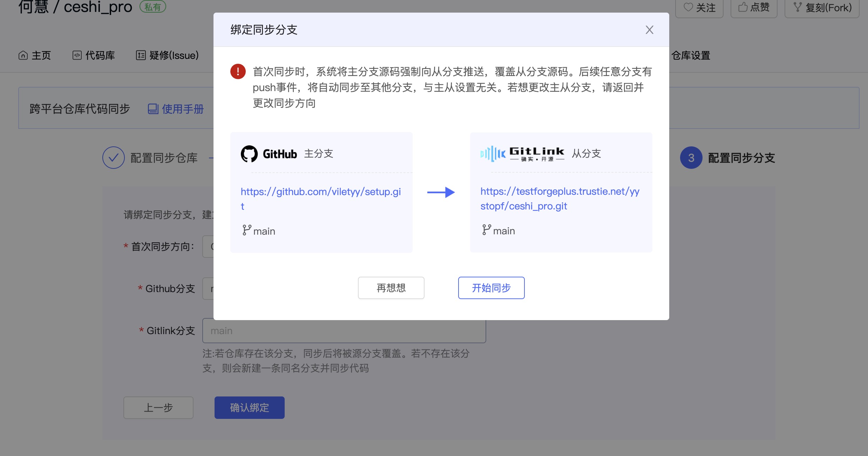This screenshot has width=868, height=456.
Task: Click the 私有 badge next to ceshi_pro
Action: click(x=153, y=7)
